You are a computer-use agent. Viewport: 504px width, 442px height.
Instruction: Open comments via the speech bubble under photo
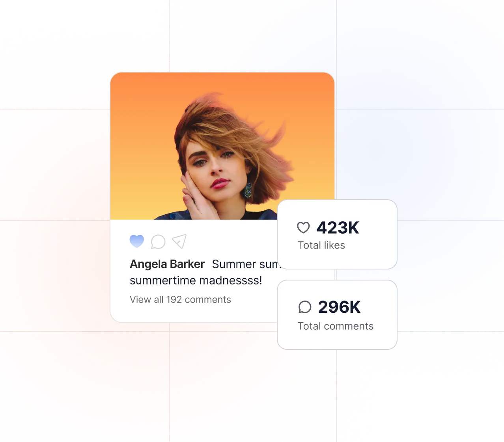[158, 241]
